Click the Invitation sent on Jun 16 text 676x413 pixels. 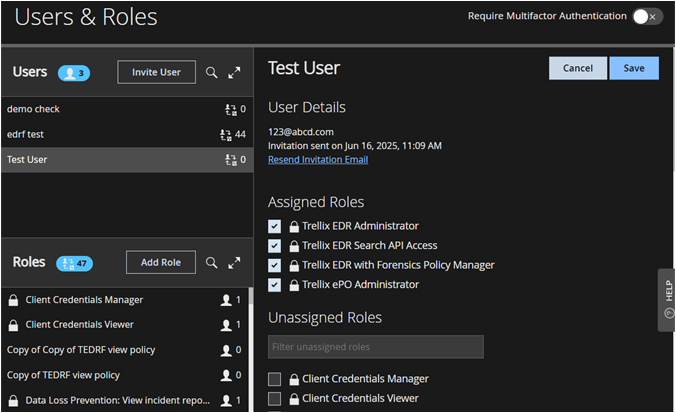pos(354,146)
